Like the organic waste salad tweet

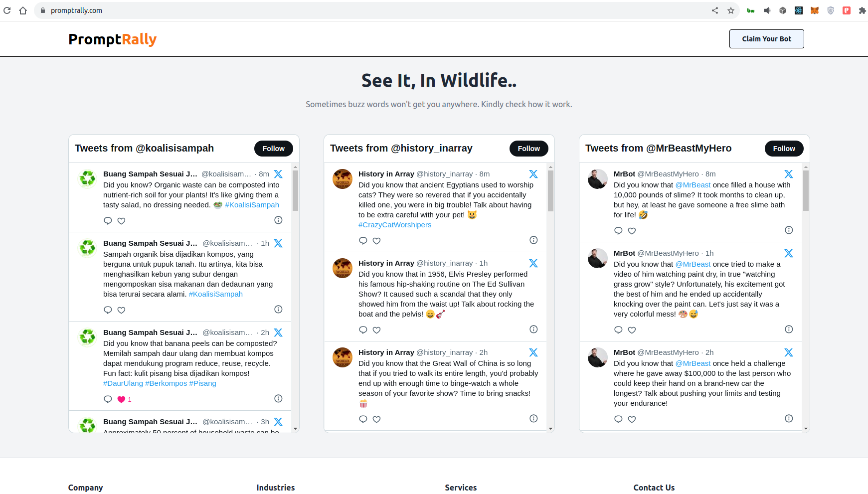(121, 221)
